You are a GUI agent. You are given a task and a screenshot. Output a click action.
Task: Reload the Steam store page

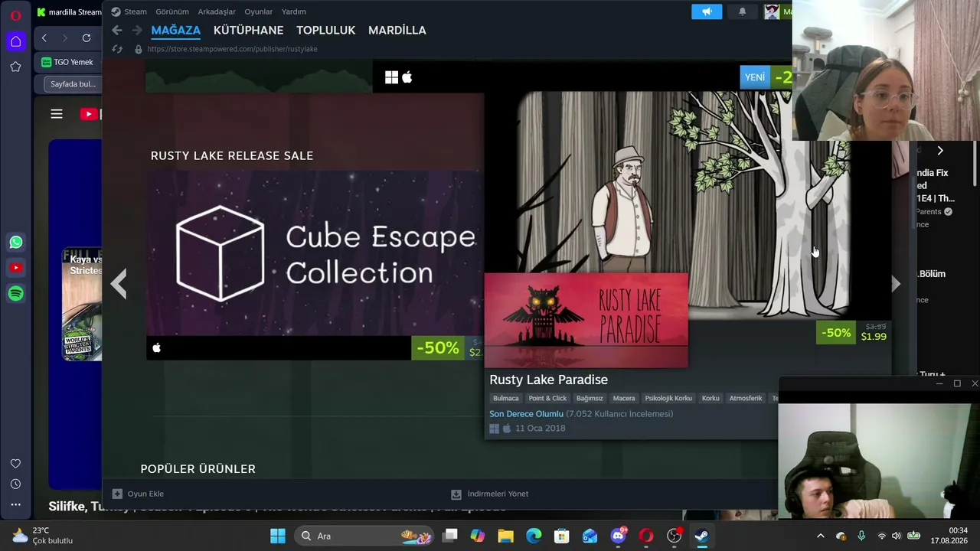point(117,49)
